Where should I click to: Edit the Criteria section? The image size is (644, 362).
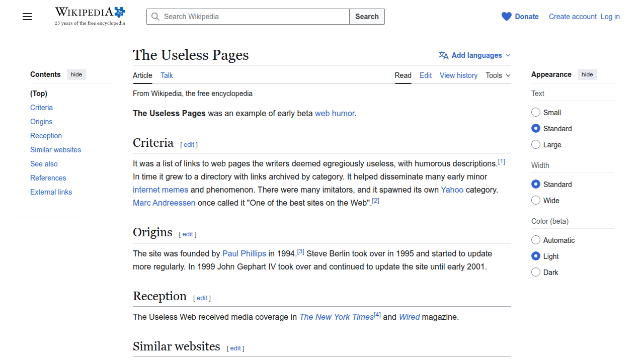(189, 145)
